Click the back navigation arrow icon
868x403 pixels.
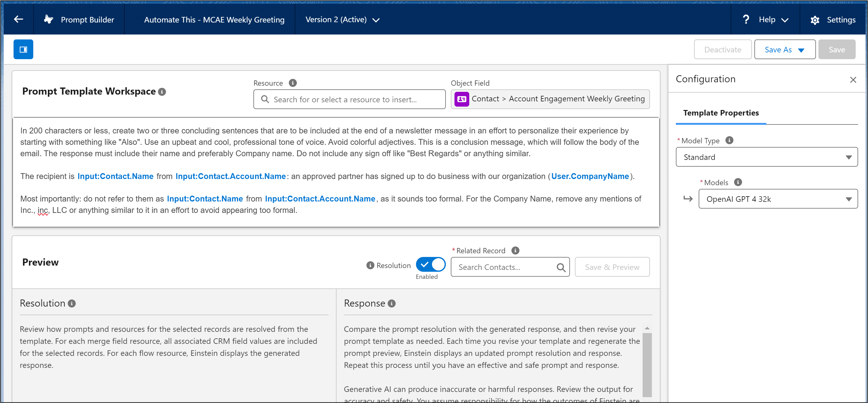tap(18, 19)
